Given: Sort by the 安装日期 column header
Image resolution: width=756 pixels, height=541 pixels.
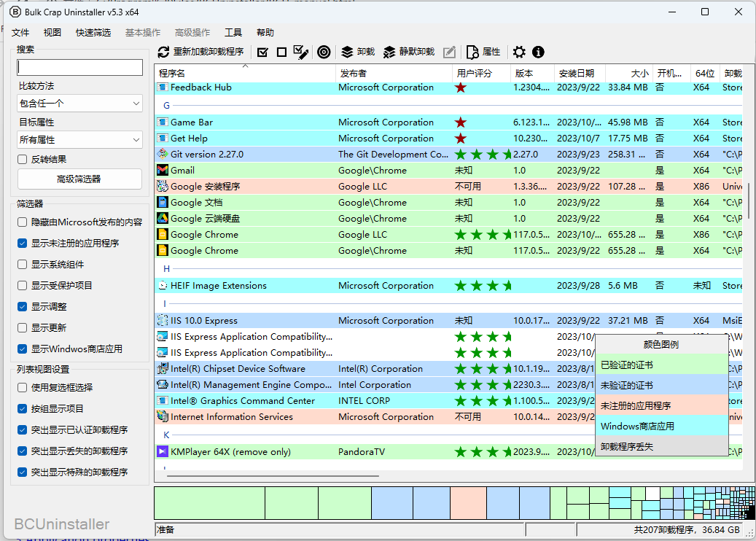Looking at the screenshot, I should (x=580, y=74).
